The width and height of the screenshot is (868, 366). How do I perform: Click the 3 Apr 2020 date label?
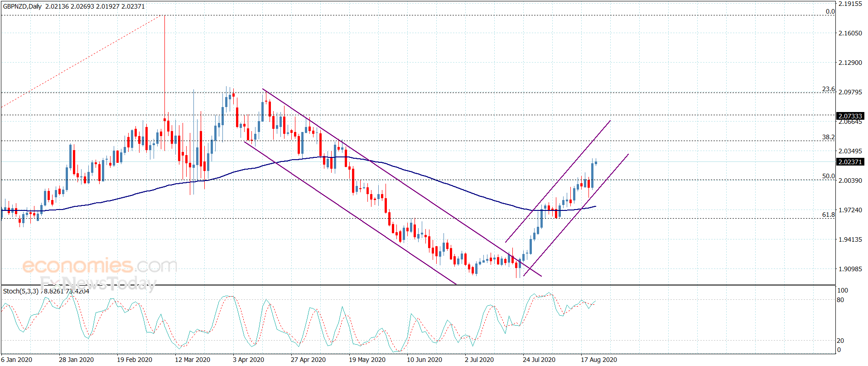tap(248, 360)
